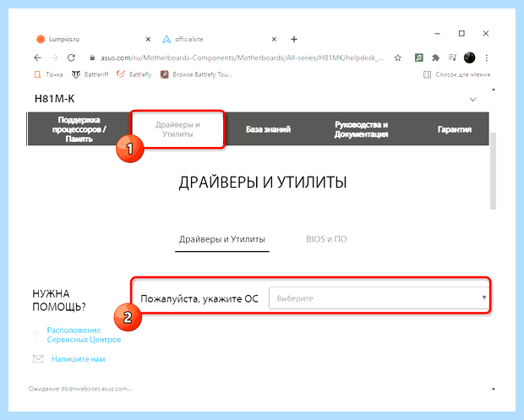Open the Browse Battlefy Tou... bookmark
The width and height of the screenshot is (524, 420).
196,74
